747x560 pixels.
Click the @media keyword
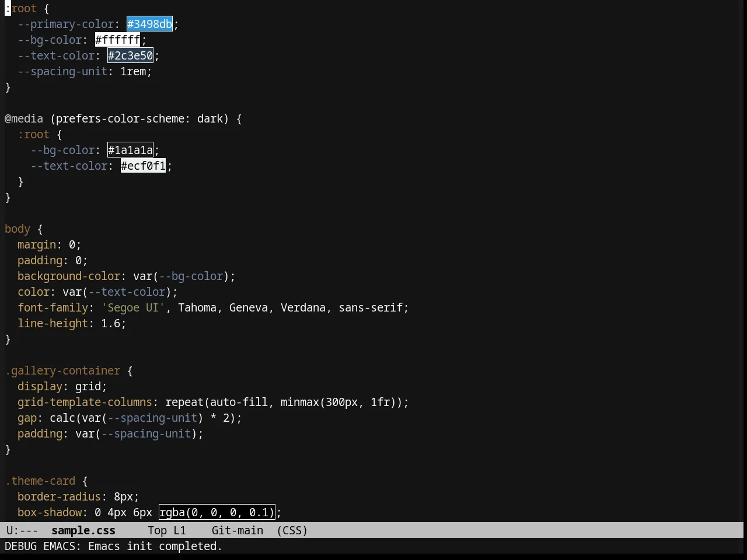point(24,118)
